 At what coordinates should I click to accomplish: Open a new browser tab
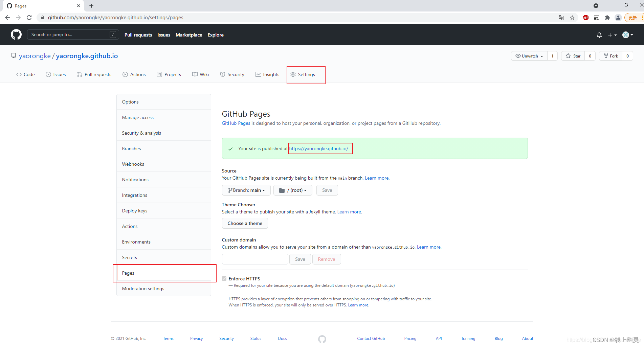click(91, 6)
